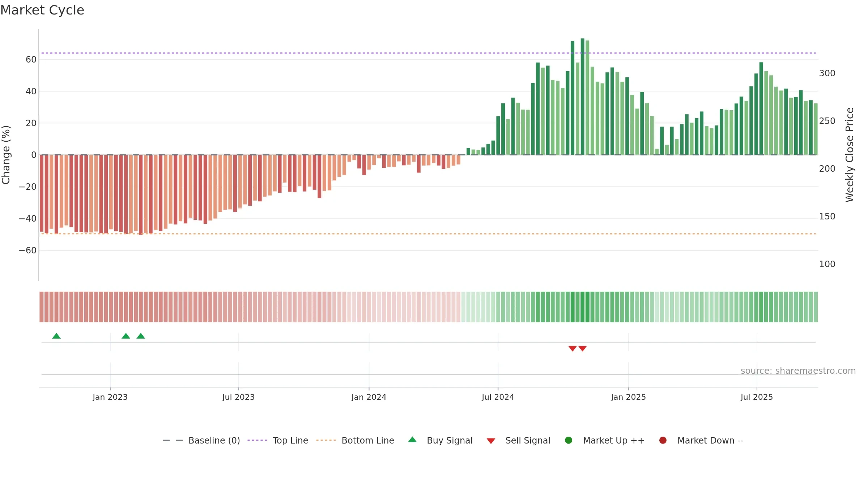
Task: Click the Jan 2023 axis label
Action: pos(110,397)
